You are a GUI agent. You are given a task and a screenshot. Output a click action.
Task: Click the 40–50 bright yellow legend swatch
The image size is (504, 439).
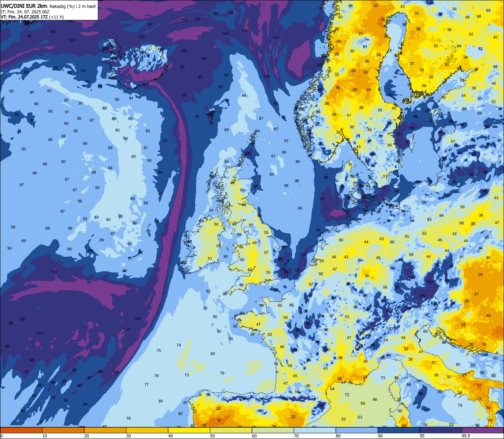(189, 430)
